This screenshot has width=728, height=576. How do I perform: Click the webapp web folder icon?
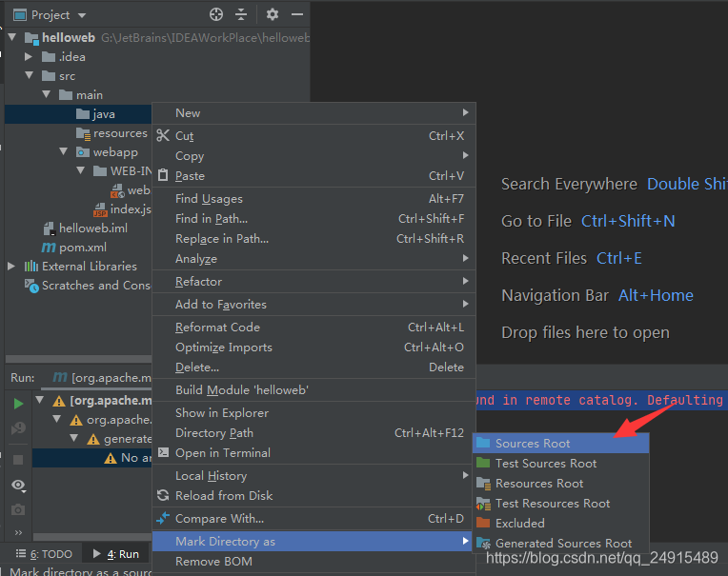pos(83,151)
